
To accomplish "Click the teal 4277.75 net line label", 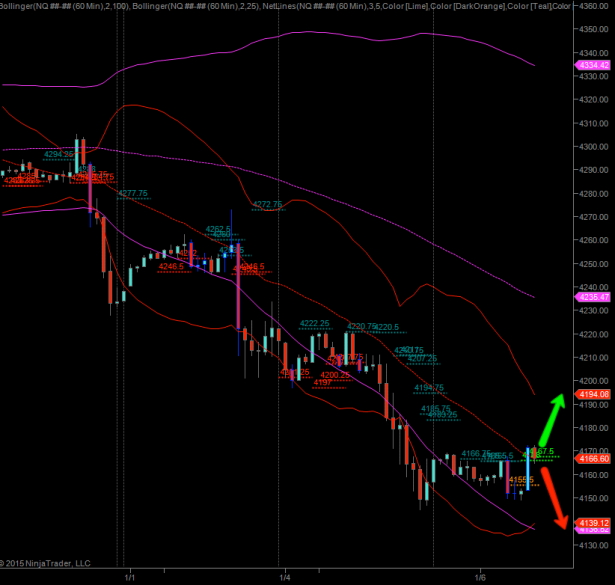I will (x=133, y=193).
